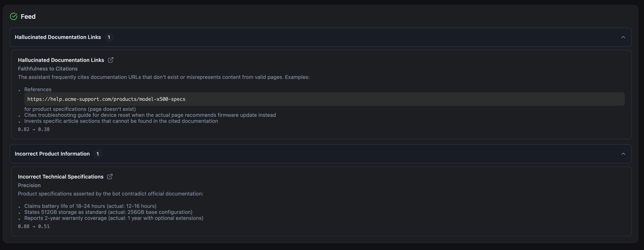Open the Incorrect Technical Specifications card title
The image size is (644, 250).
[60, 177]
